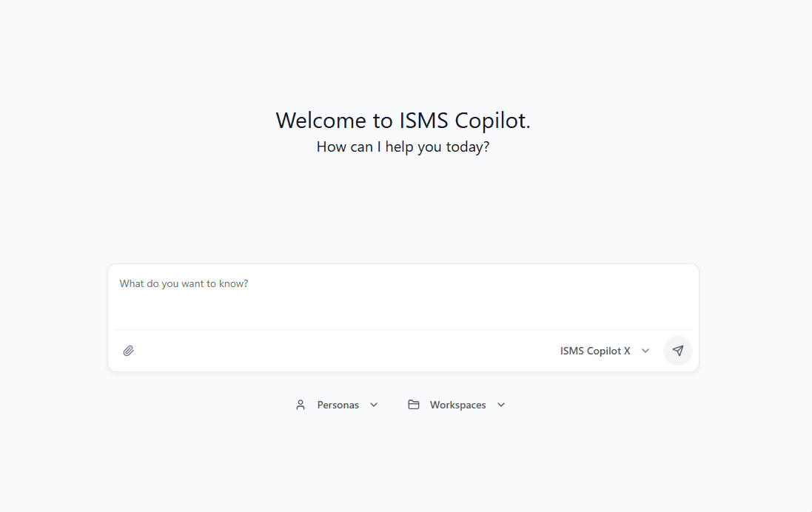Expand the Personas chevron arrow
The width and height of the screenshot is (812, 512).
pyautogui.click(x=374, y=405)
